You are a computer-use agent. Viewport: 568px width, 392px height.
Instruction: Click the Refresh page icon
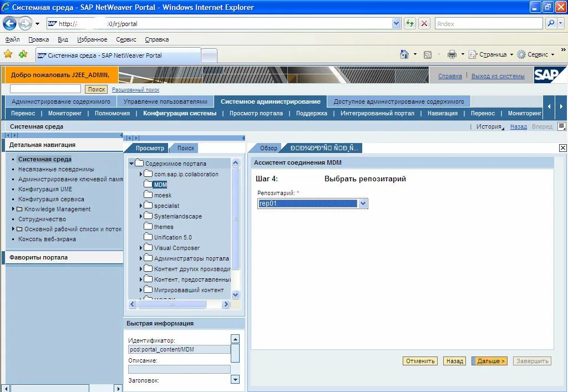tap(410, 24)
